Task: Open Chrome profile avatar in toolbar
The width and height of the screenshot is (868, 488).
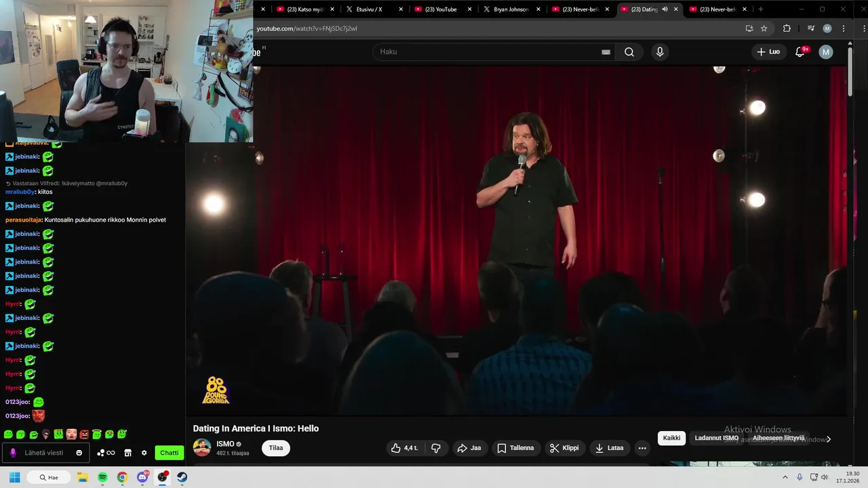Action: [827, 28]
